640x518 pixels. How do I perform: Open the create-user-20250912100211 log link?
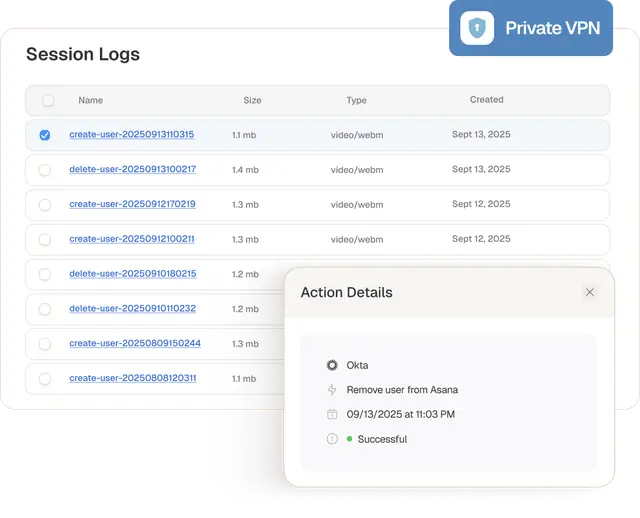131,239
